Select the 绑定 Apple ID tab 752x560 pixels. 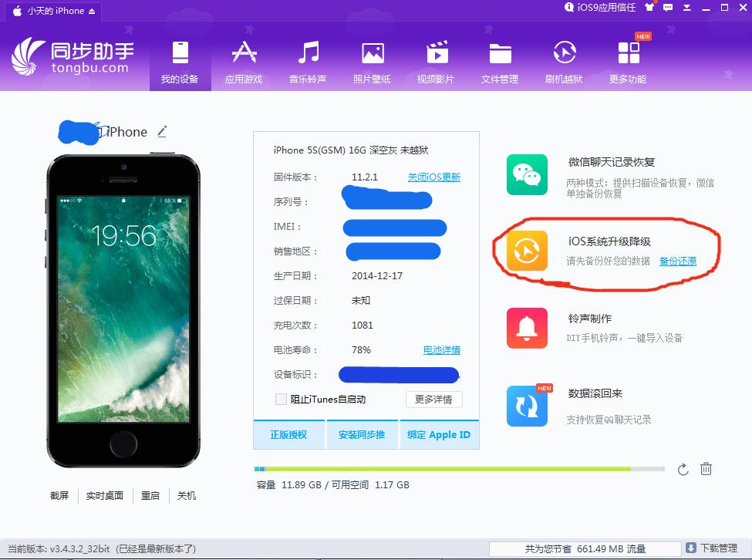[x=439, y=435]
